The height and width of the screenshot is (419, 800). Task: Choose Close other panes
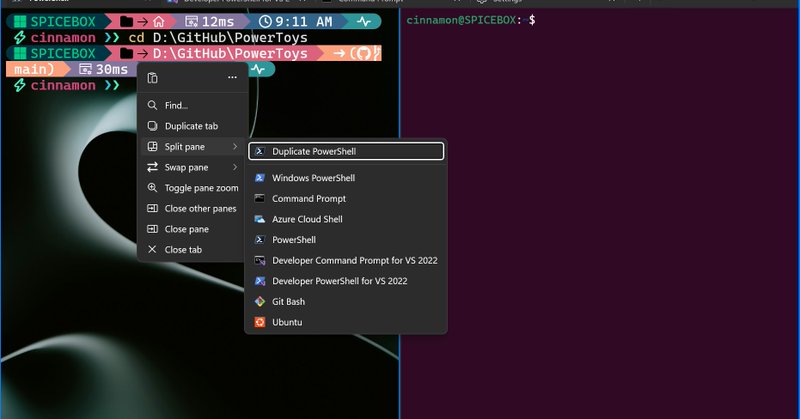click(192, 208)
